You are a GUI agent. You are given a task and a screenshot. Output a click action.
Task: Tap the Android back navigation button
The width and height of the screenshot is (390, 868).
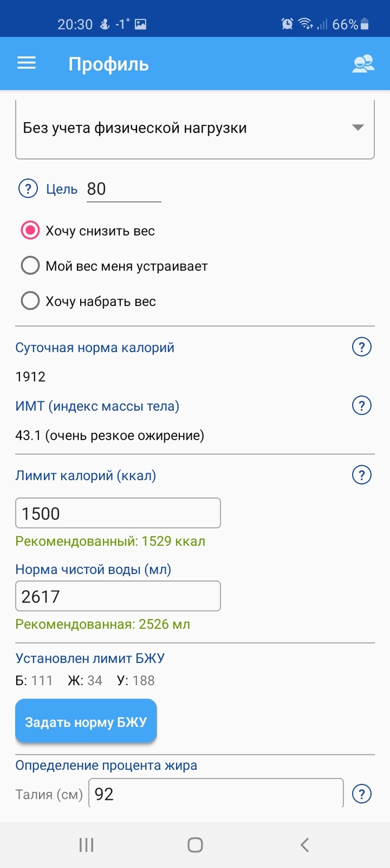304,845
